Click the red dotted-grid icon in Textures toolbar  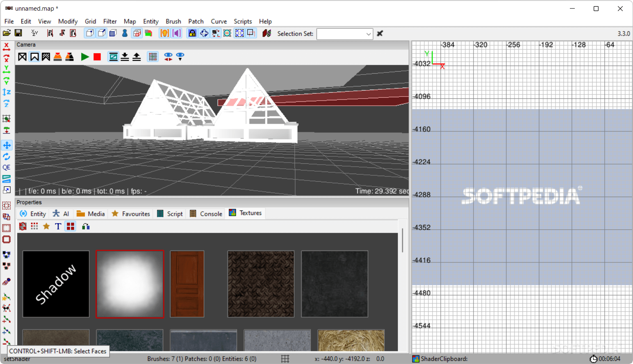pyautogui.click(x=34, y=226)
